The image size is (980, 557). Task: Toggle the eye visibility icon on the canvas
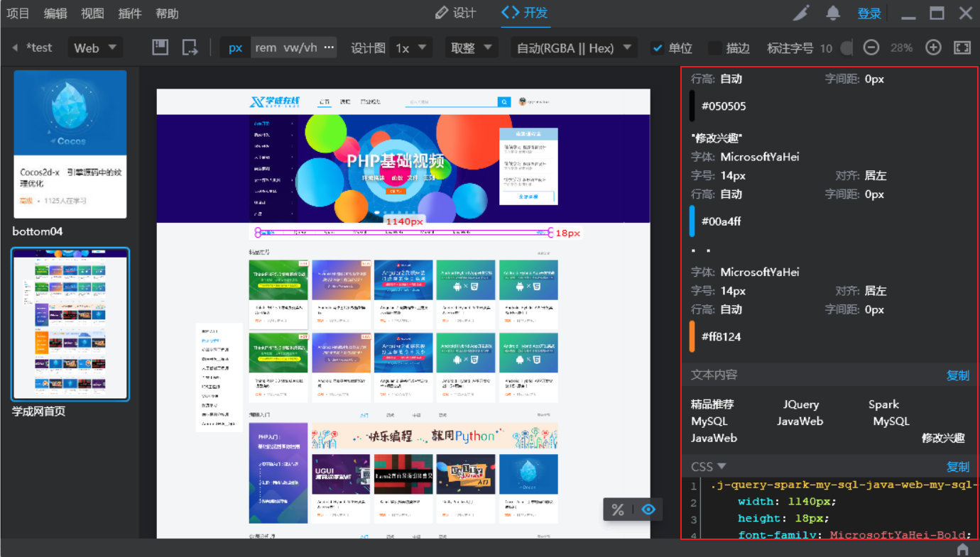[x=648, y=509]
